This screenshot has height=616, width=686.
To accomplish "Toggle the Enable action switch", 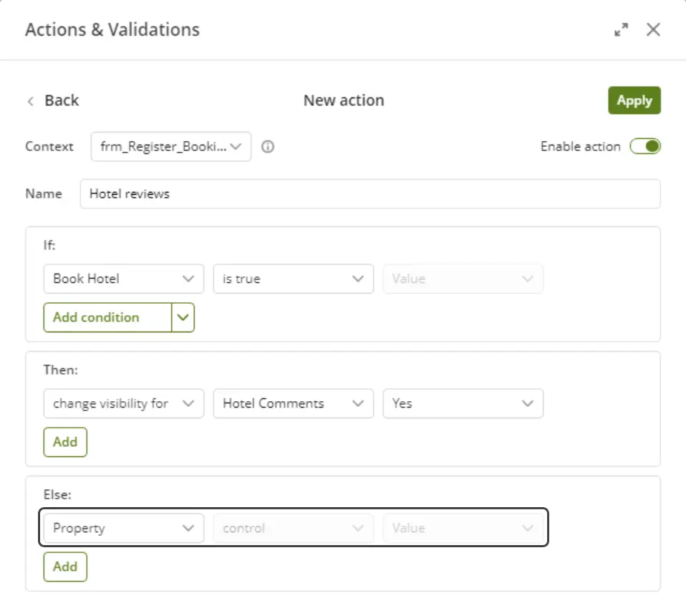I will coord(645,146).
